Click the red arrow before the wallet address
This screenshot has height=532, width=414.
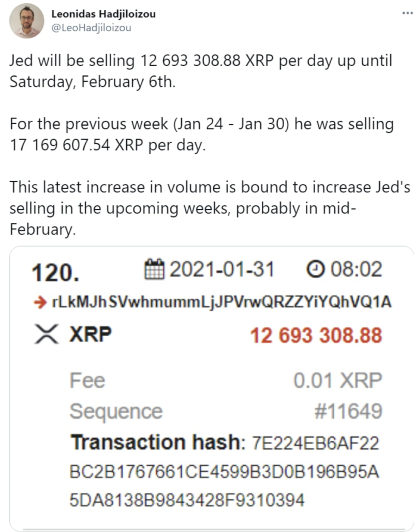click(40, 302)
